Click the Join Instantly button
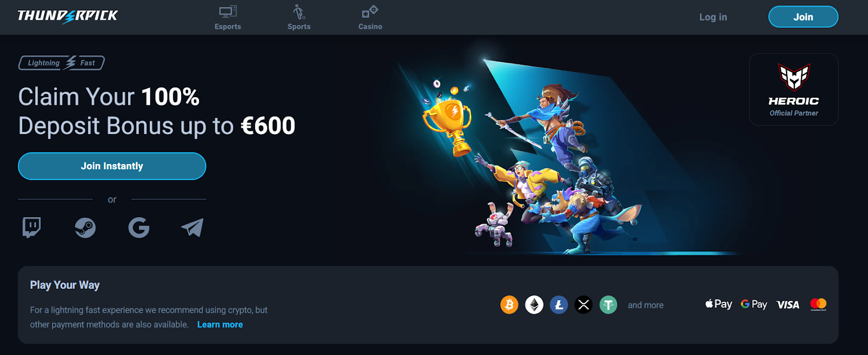The width and height of the screenshot is (868, 355). click(x=112, y=166)
